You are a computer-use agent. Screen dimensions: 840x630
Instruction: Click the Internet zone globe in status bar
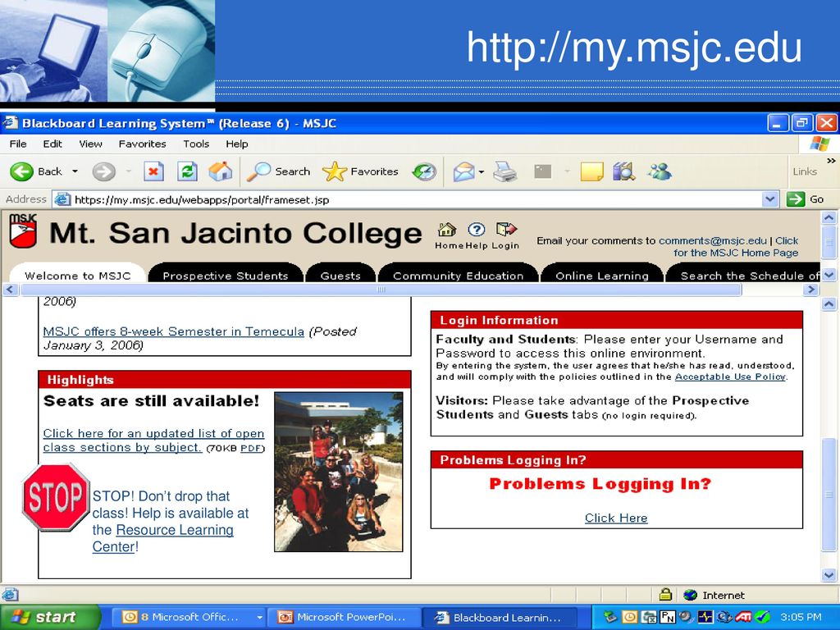point(691,596)
